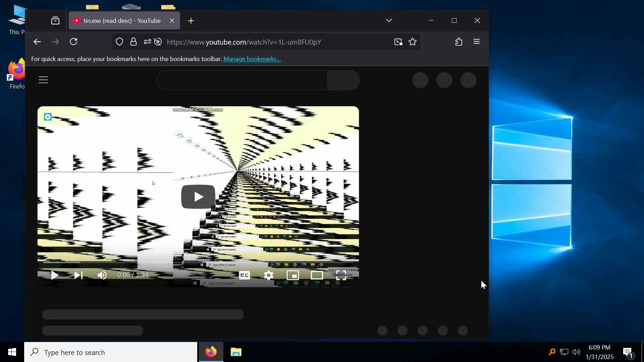
Task: Skip to next video with Next button
Action: click(78, 275)
